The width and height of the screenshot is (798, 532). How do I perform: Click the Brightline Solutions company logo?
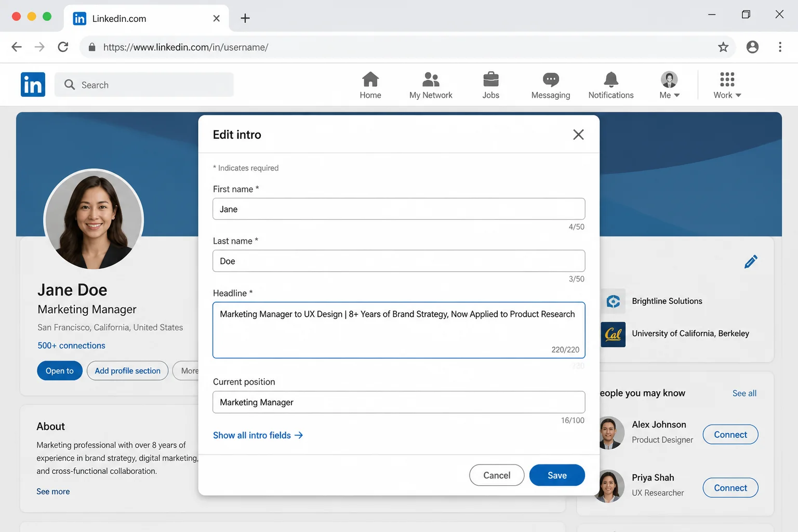click(613, 301)
